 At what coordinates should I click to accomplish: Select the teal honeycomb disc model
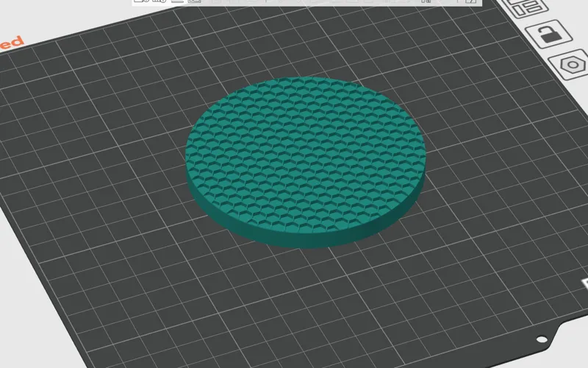305,161
